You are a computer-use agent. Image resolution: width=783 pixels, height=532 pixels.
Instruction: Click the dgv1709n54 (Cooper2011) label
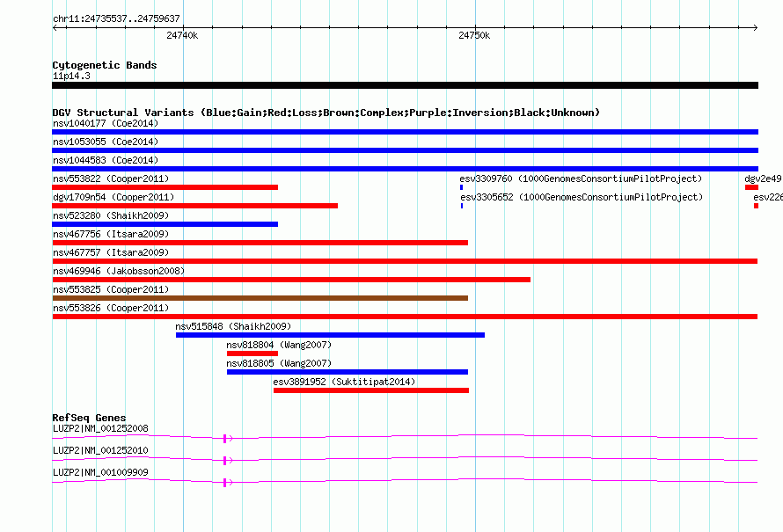click(113, 197)
